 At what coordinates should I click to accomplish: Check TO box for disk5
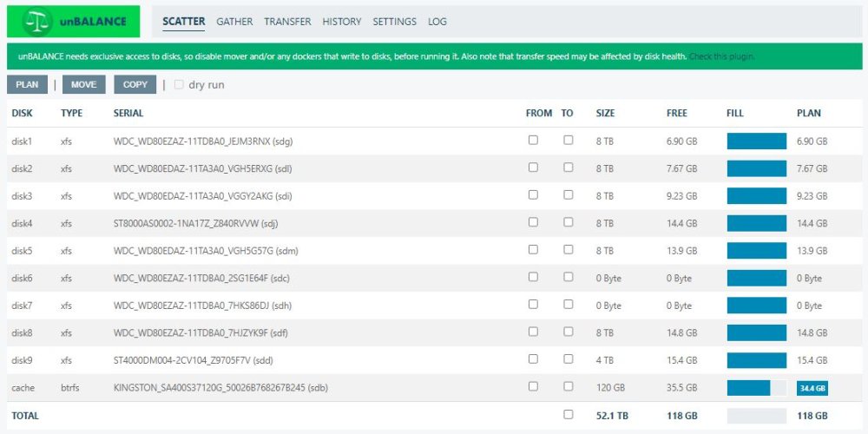pos(568,250)
